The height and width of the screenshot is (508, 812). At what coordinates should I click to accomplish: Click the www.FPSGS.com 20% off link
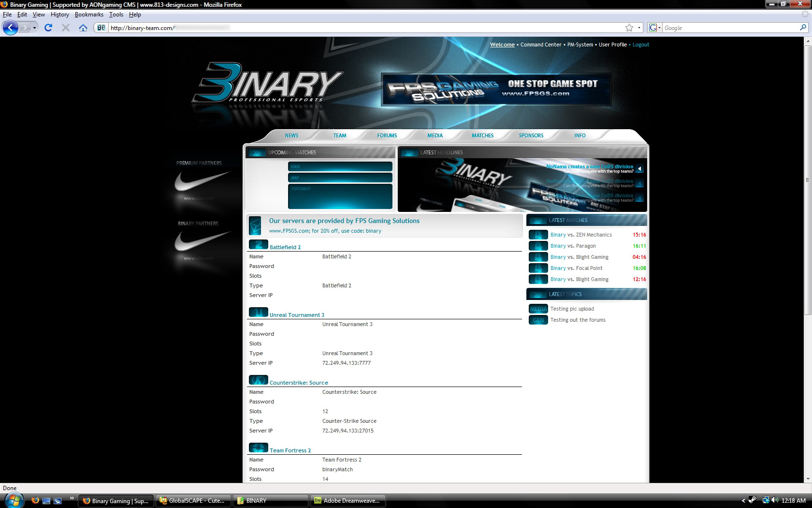(x=325, y=231)
